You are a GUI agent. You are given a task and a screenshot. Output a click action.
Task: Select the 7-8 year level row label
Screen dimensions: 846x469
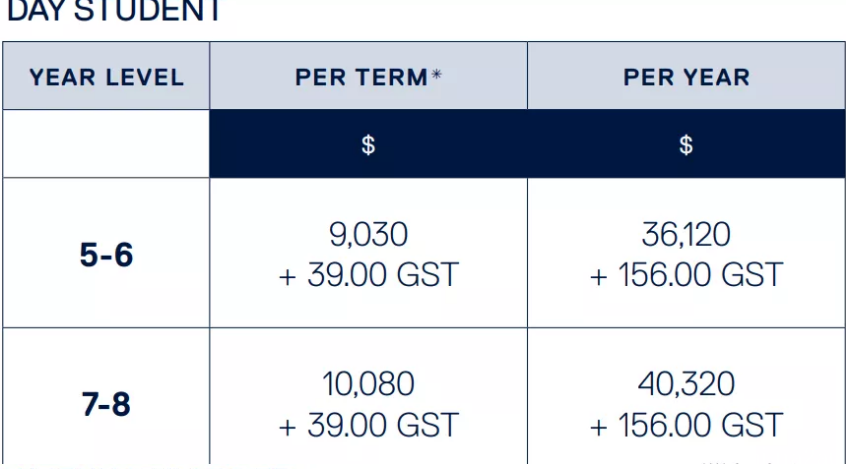click(106, 404)
